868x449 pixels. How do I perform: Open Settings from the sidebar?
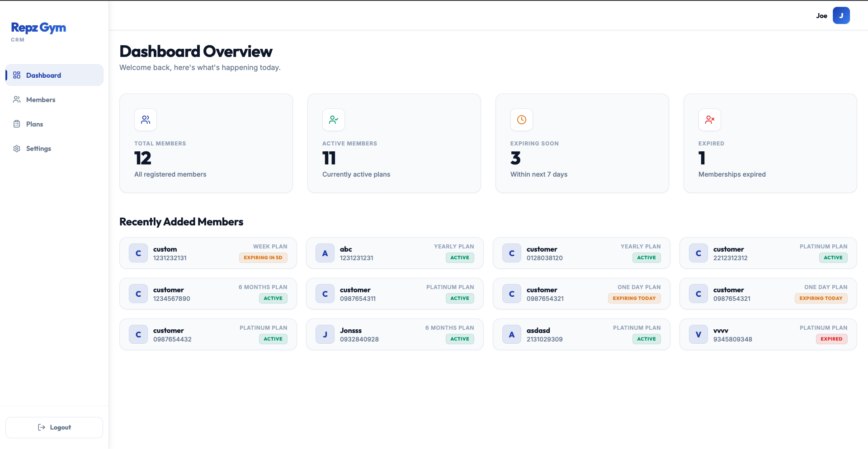tap(38, 149)
